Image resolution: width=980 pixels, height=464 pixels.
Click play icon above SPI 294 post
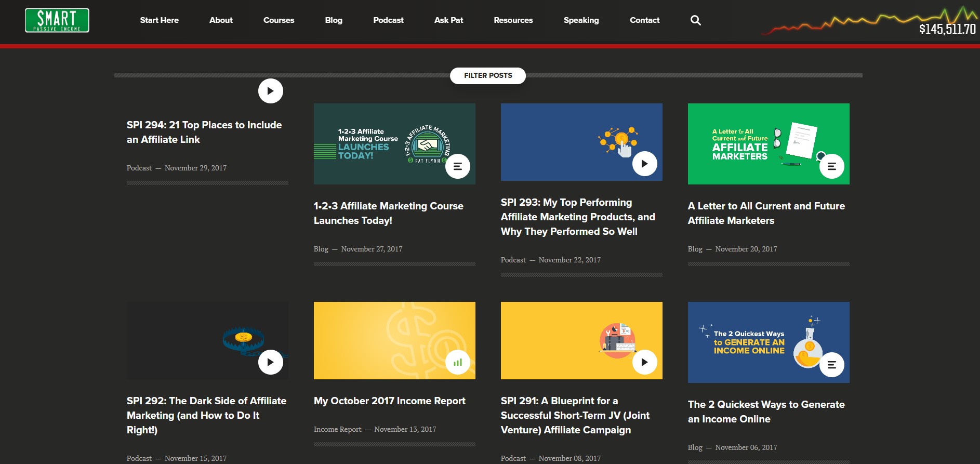click(271, 91)
